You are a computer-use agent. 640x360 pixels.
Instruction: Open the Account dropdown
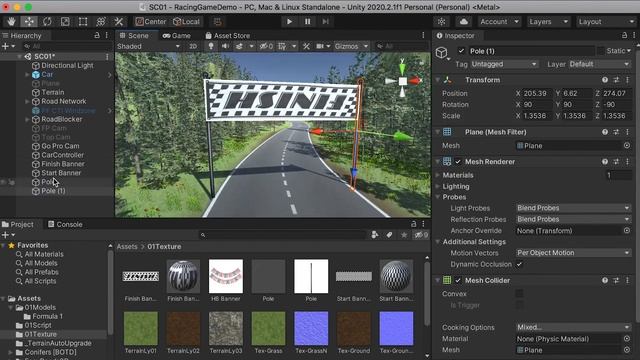point(499,22)
